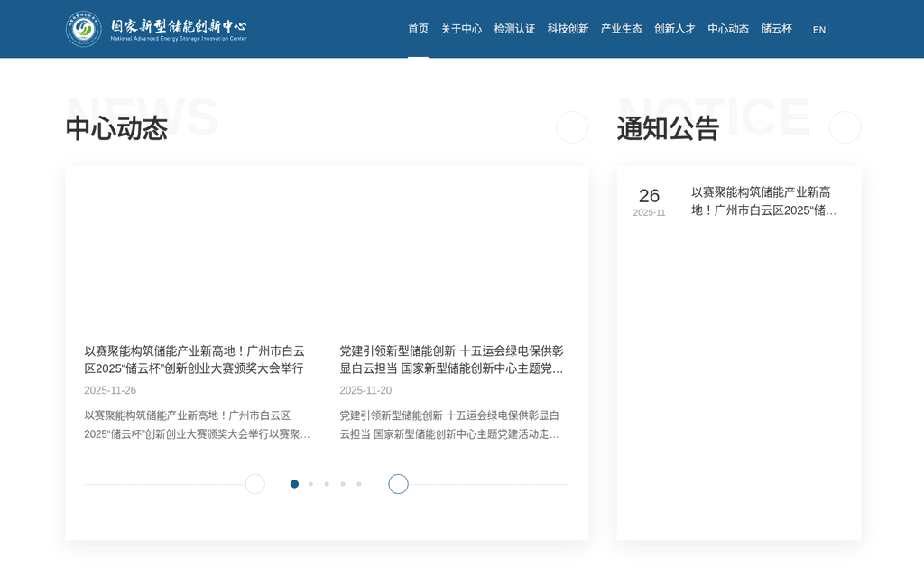This screenshot has height=578, width=924.
Task: Open the 首页 menu item
Action: tap(418, 29)
